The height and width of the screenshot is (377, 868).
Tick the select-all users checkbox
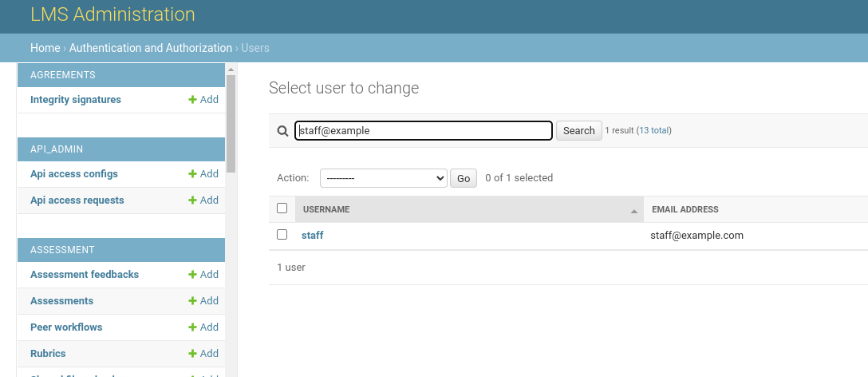pyautogui.click(x=282, y=208)
